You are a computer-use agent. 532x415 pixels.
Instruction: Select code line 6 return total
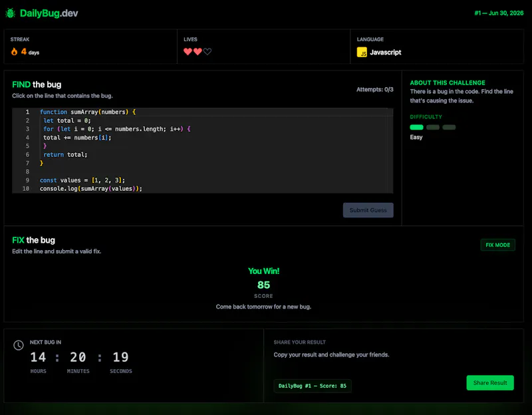click(203, 154)
